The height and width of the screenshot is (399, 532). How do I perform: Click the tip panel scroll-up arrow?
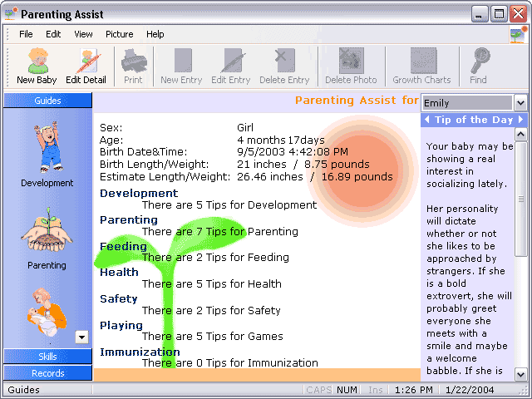[521, 135]
